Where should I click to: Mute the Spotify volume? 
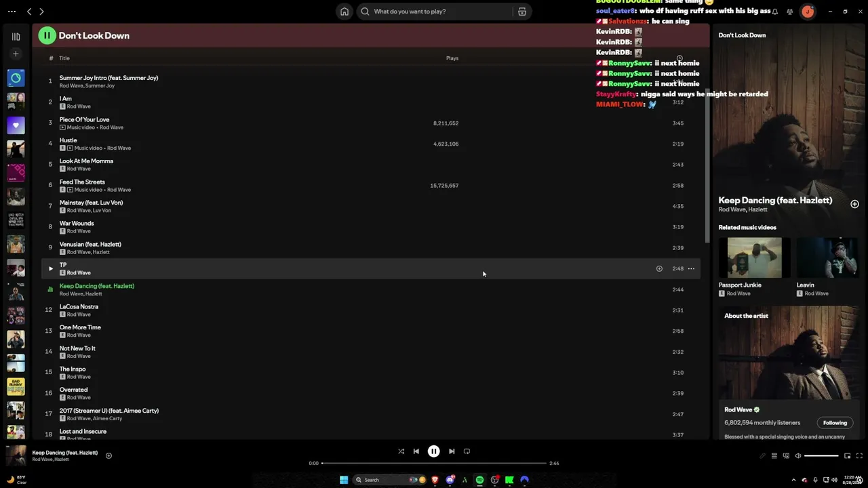pos(797,456)
